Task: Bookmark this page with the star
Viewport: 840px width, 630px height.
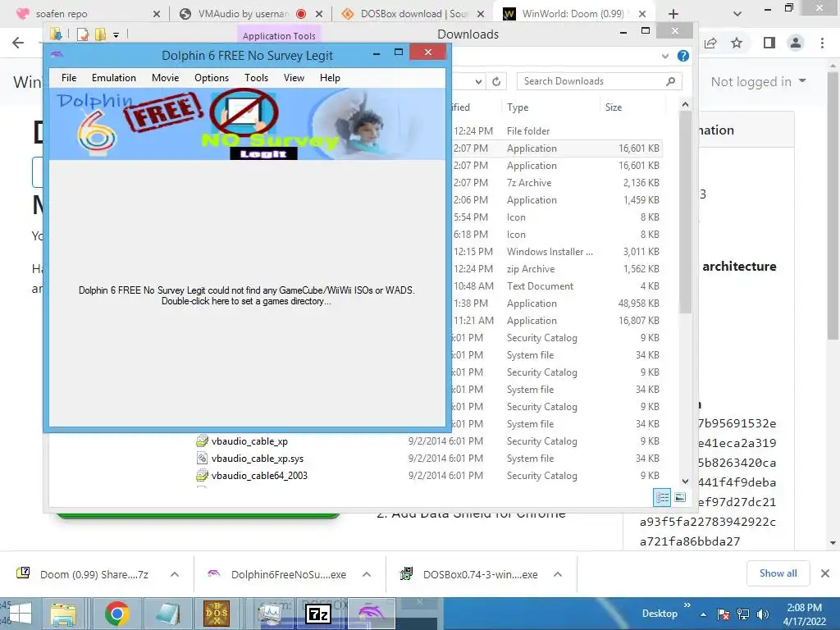Action: click(x=737, y=43)
